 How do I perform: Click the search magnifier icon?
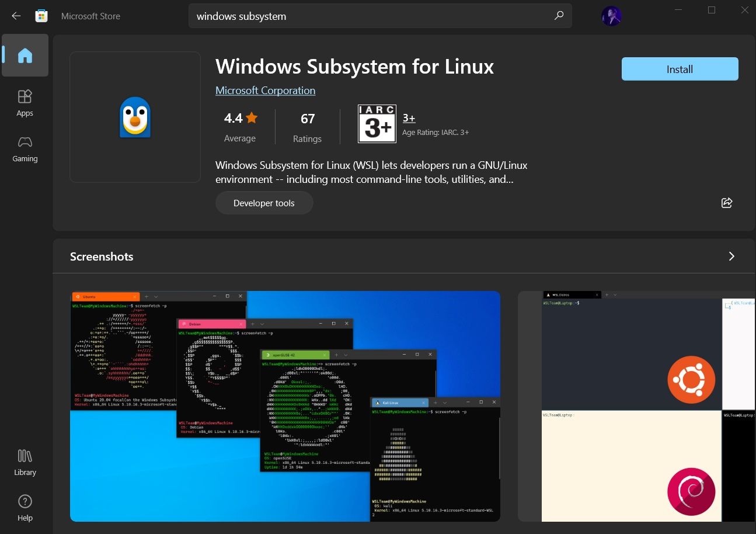coord(559,16)
